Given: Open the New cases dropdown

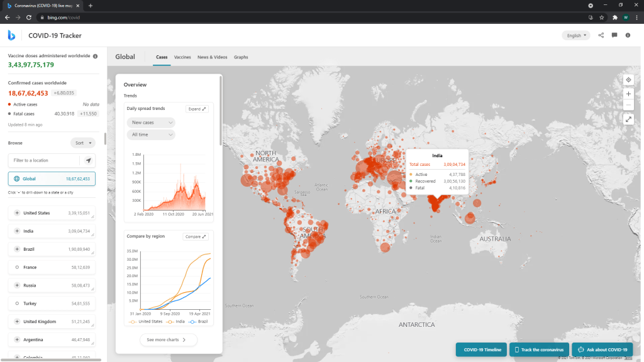Looking at the screenshot, I should tap(151, 123).
